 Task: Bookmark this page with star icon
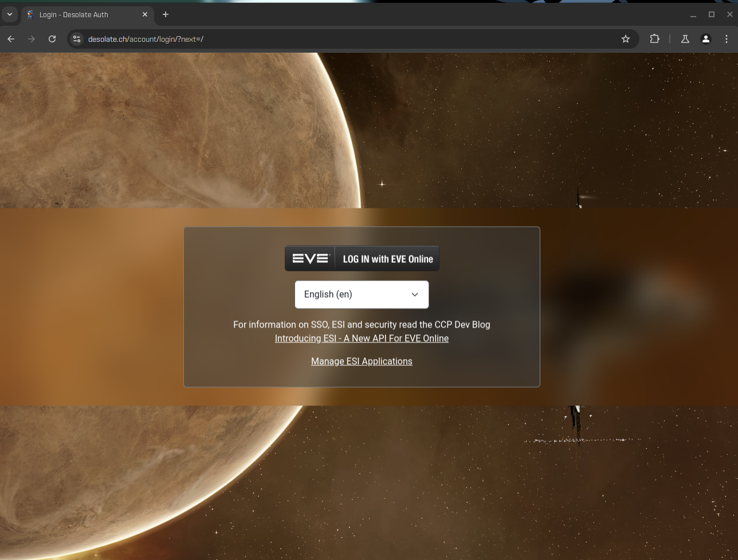(626, 39)
